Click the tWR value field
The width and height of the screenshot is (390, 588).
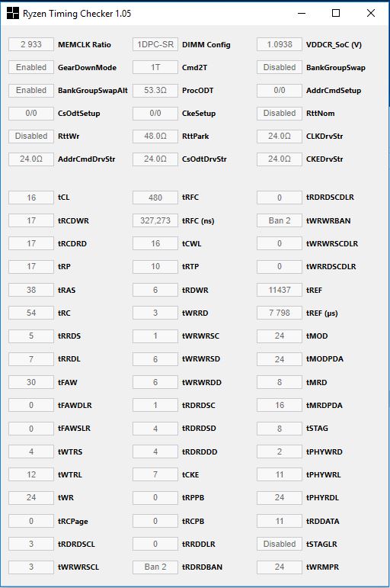[x=31, y=497]
